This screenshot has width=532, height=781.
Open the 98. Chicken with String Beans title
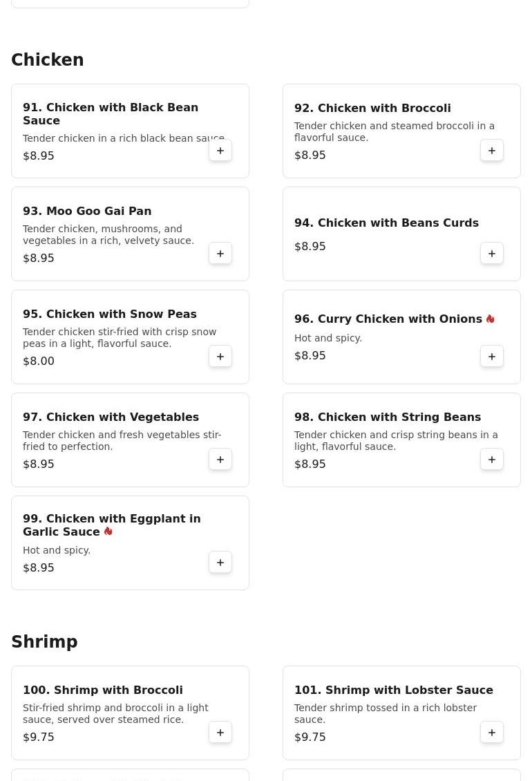(x=388, y=417)
